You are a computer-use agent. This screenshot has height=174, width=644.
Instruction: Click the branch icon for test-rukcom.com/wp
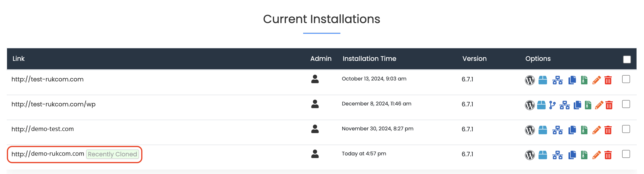pos(552,105)
